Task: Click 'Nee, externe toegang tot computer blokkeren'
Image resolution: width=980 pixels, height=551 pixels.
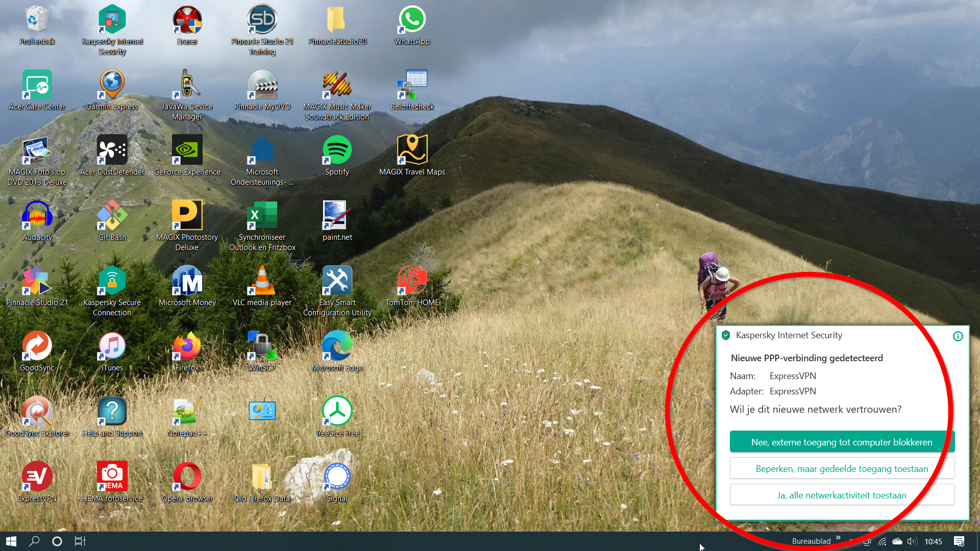Action: click(x=842, y=442)
